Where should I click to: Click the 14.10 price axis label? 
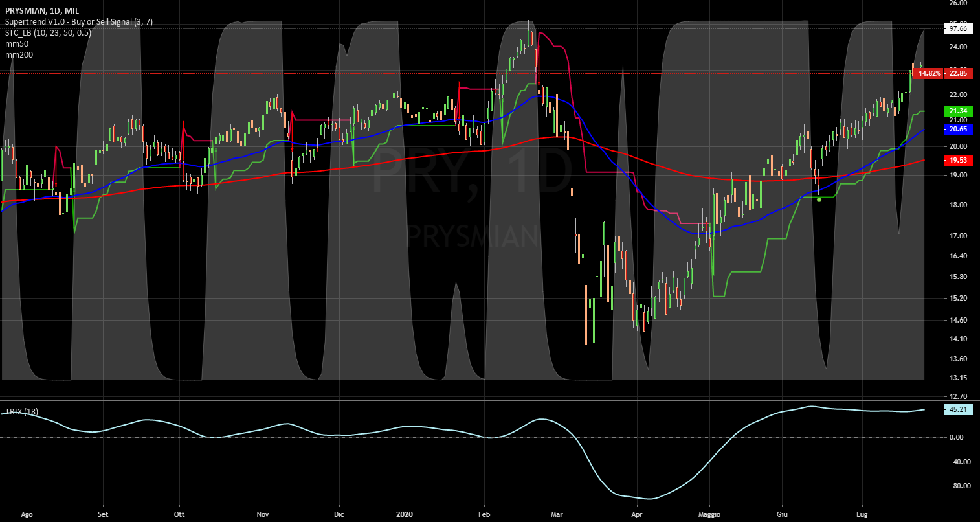click(x=958, y=339)
